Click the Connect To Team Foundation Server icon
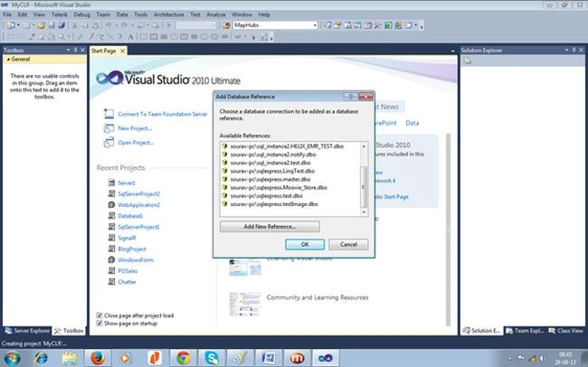588x367 pixels. [109, 114]
